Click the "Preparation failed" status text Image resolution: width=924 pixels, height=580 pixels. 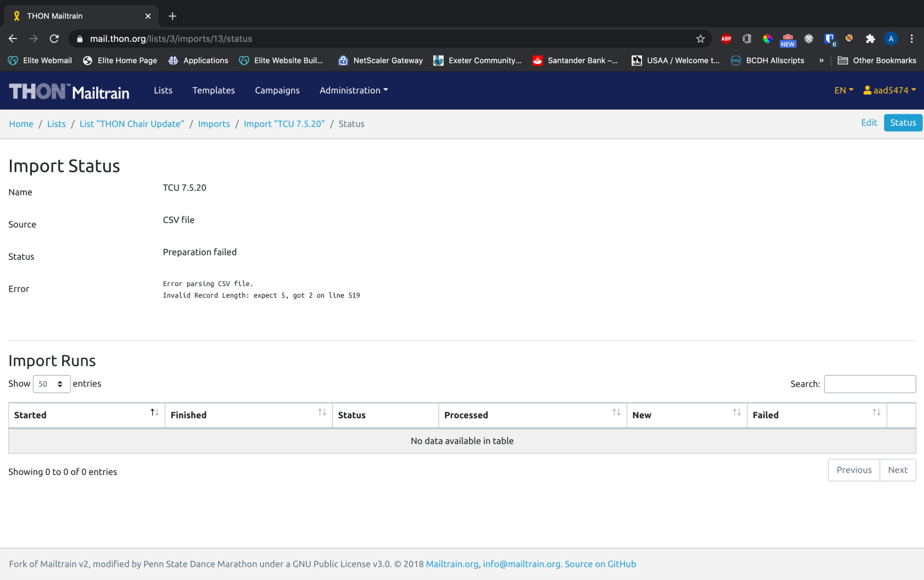[x=200, y=252]
